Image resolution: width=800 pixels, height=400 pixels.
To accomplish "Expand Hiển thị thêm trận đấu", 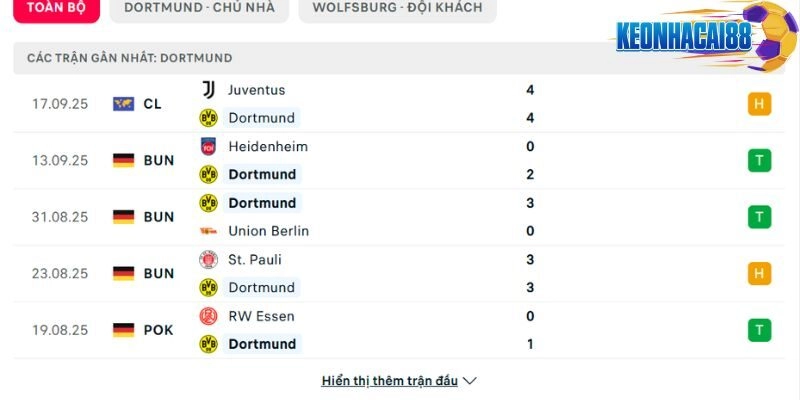I will click(x=390, y=381).
